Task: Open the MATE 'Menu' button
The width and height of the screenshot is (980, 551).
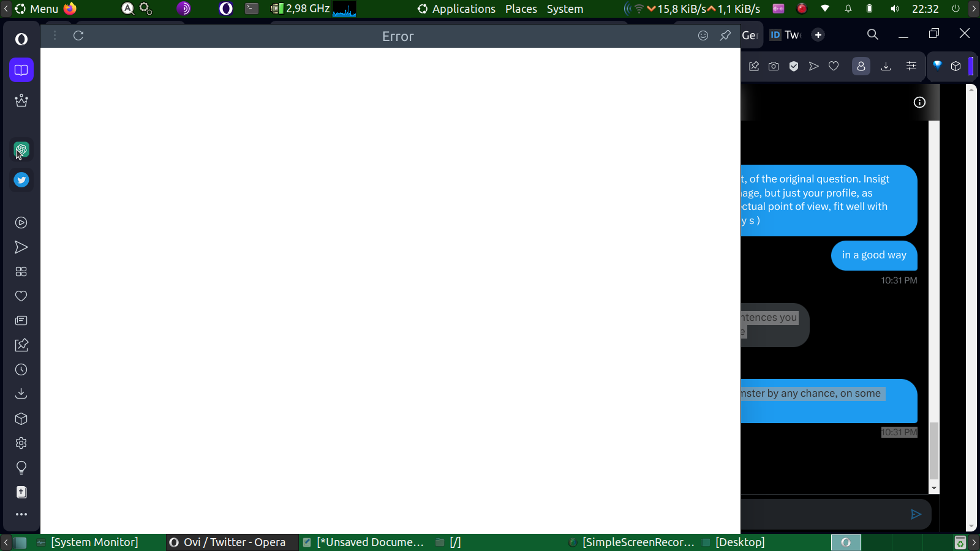Action: (x=37, y=9)
